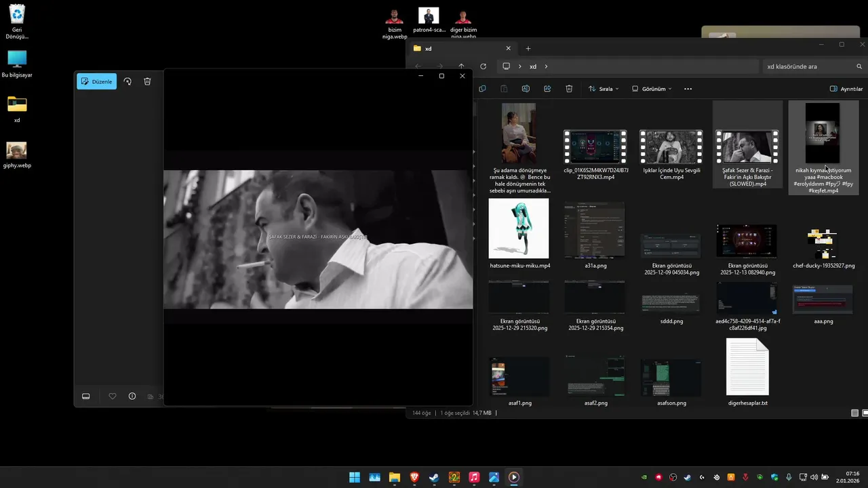Open the Music app in taskbar
The width and height of the screenshot is (868, 488).
[x=474, y=477]
